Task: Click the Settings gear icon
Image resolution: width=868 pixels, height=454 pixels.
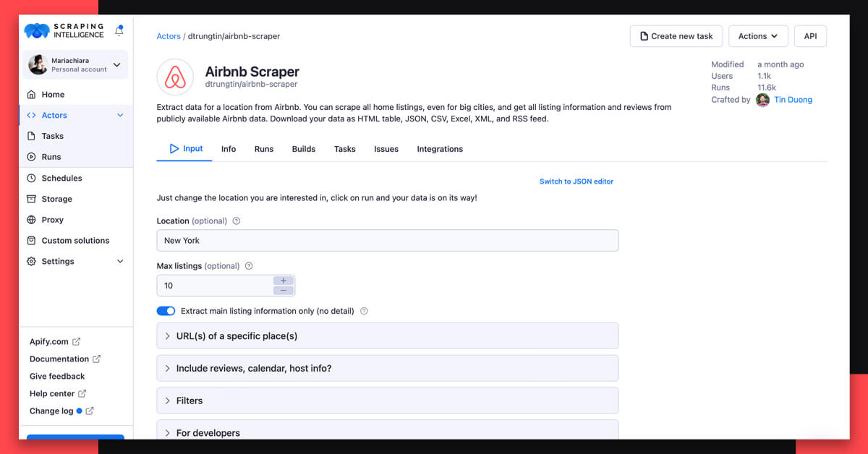Action: pyautogui.click(x=31, y=262)
